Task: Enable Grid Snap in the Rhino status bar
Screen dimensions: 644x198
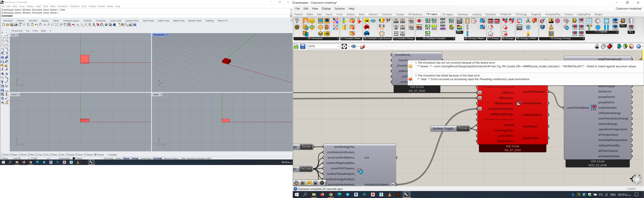Action: point(108,158)
